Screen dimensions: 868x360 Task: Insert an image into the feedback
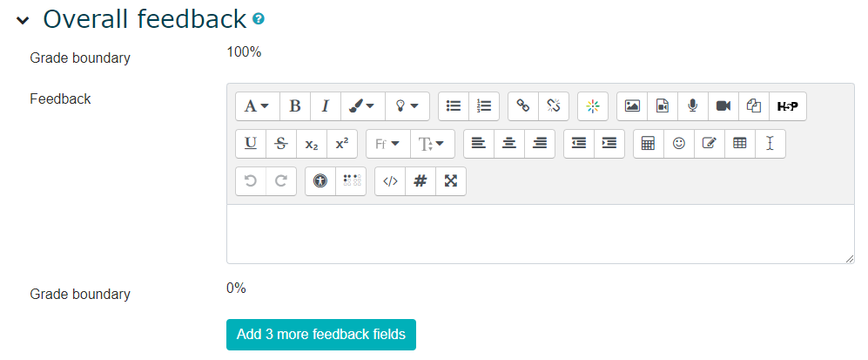tap(633, 106)
